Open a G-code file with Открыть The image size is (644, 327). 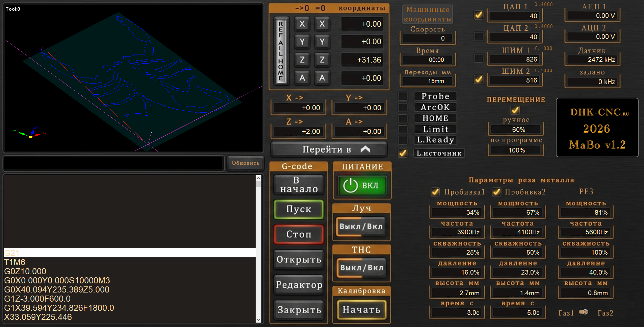(298, 260)
